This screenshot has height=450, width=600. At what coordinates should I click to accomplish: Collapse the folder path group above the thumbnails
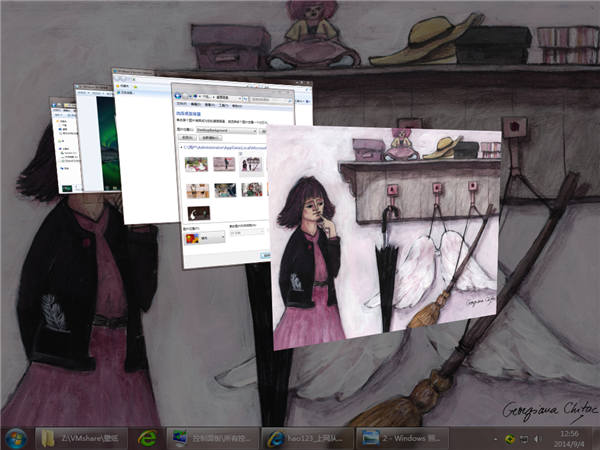(x=179, y=148)
